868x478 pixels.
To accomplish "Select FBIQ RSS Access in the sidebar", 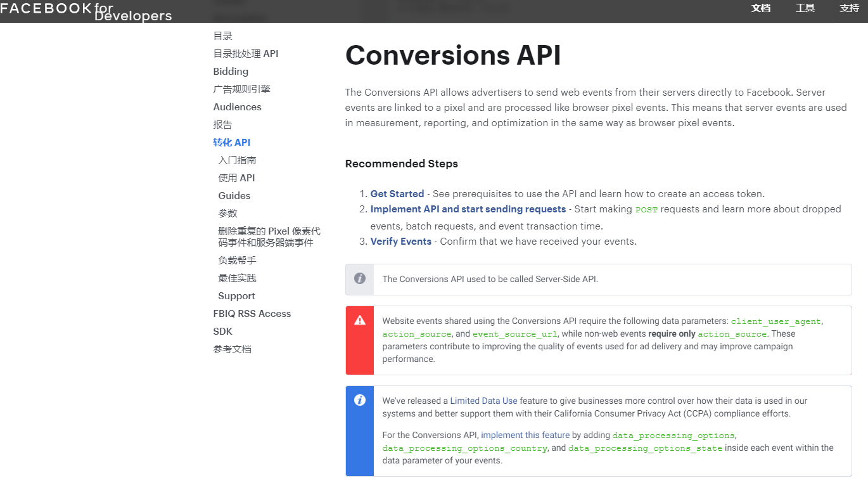I will pos(252,314).
